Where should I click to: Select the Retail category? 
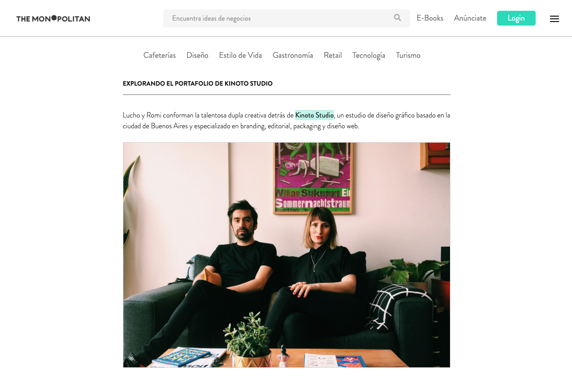pos(333,55)
